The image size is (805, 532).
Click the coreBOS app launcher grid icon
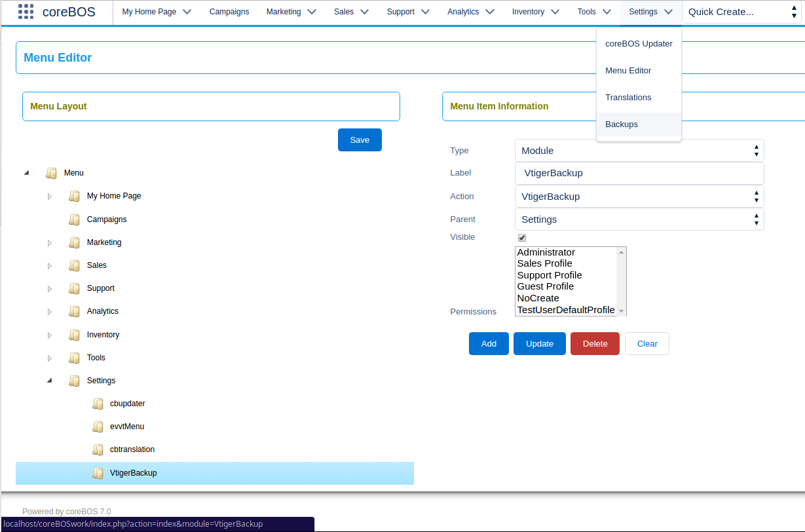coord(26,12)
